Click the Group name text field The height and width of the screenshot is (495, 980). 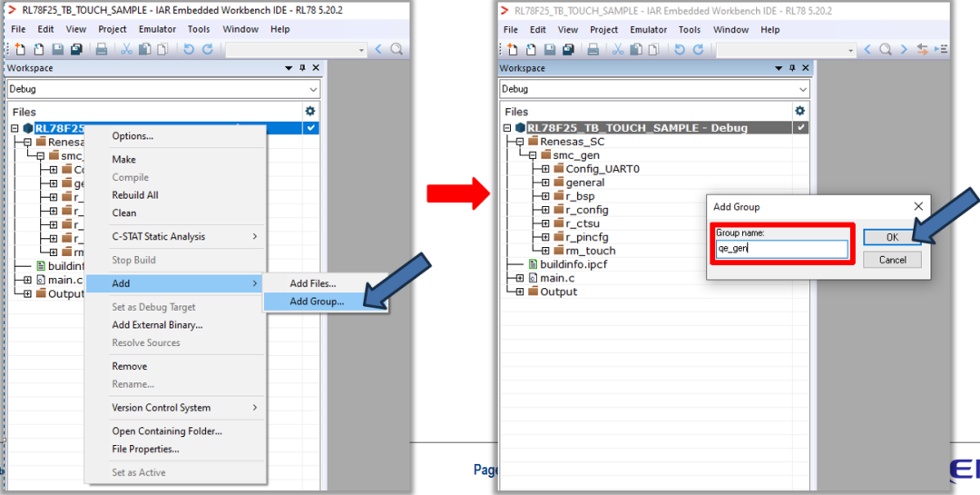click(x=781, y=248)
